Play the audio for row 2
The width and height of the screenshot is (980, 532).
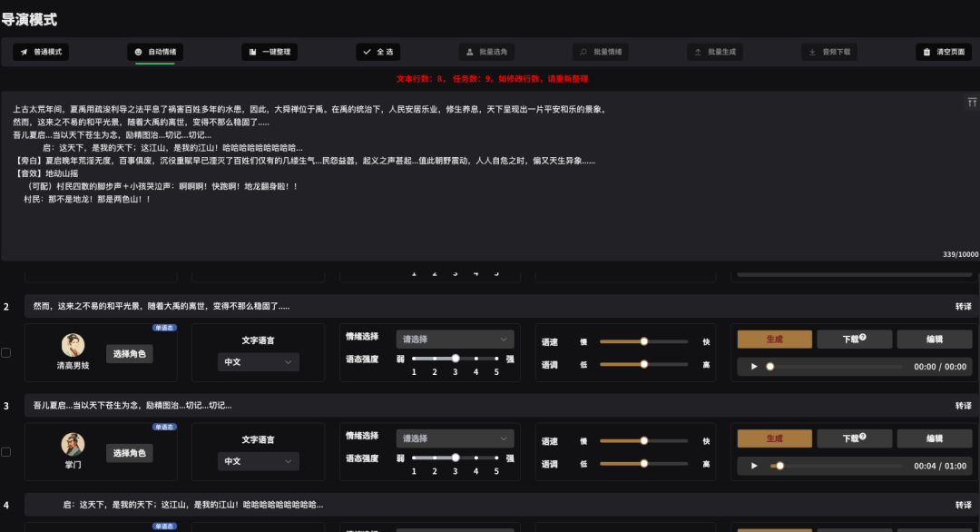[x=753, y=367]
